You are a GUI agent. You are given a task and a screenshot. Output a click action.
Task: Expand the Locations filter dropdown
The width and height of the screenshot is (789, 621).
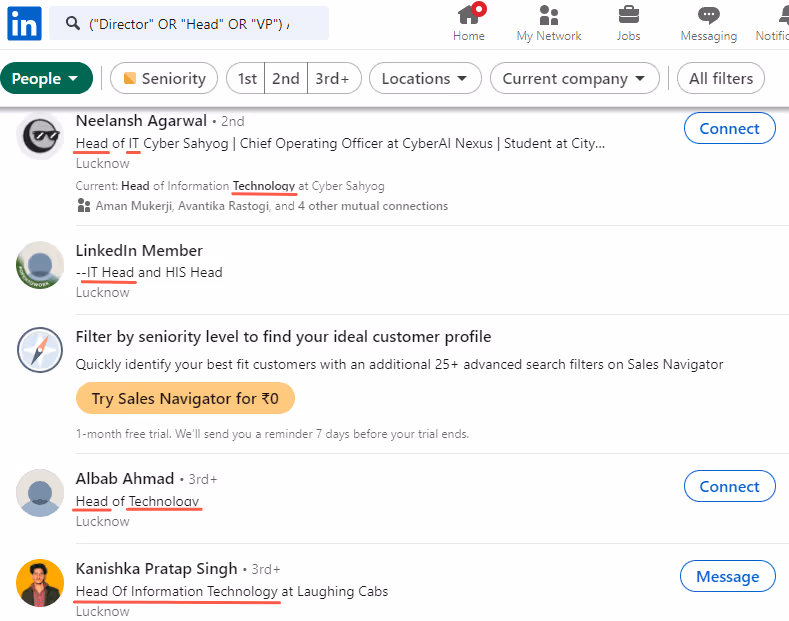click(425, 78)
